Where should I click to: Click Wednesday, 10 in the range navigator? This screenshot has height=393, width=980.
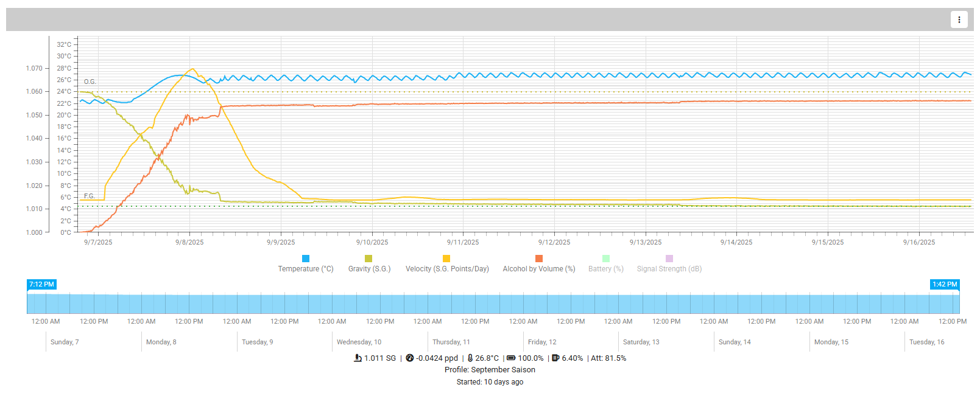tap(359, 342)
